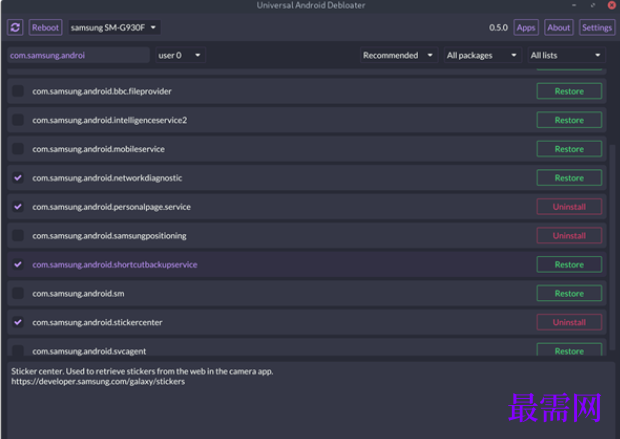Open the Recommended filter dropdown

[399, 55]
